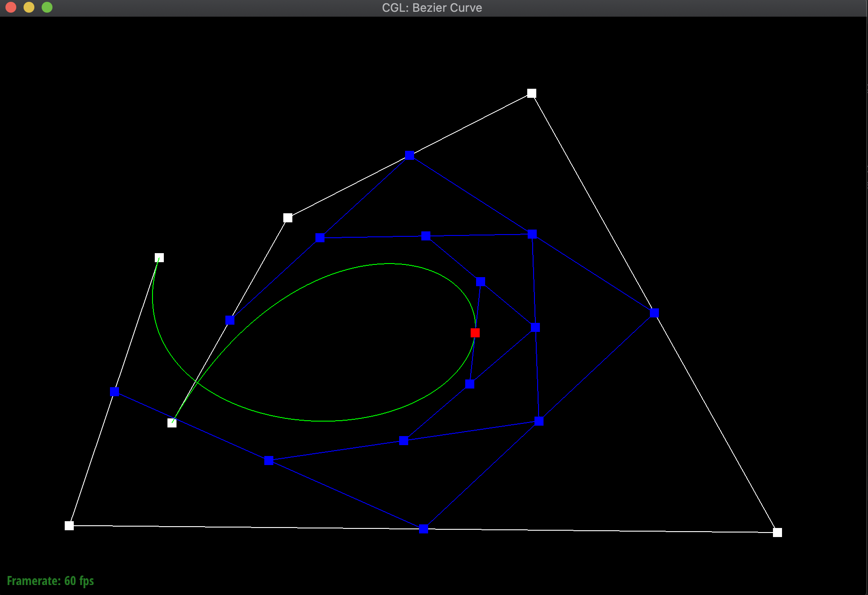Screen dimensions: 868x595
Task: Click the rightmost blue interpolation point
Action: [x=654, y=313]
